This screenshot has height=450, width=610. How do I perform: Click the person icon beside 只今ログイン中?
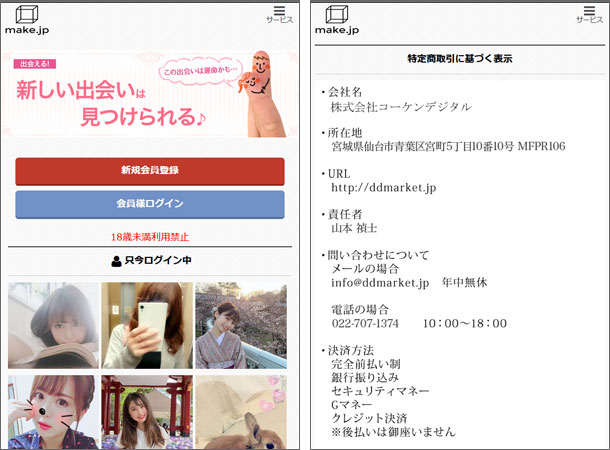coord(116,261)
